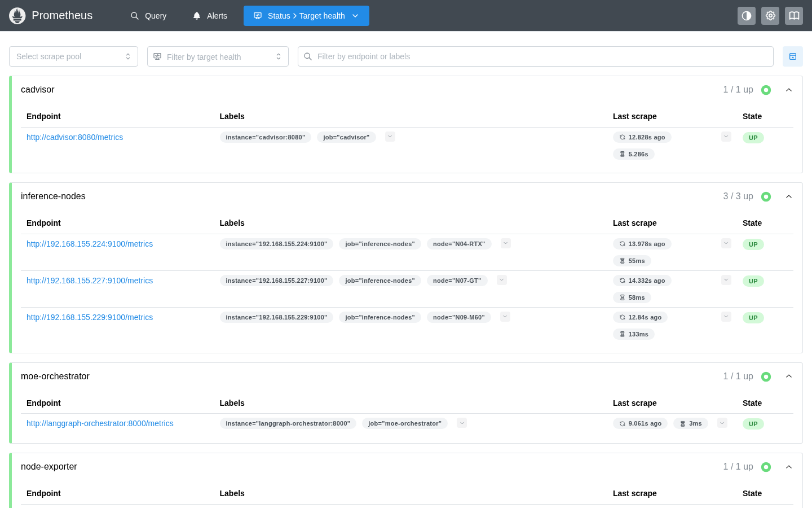812x508 pixels.
Task: Expand labels for the langgraph-orchestrator target
Action: point(462,423)
